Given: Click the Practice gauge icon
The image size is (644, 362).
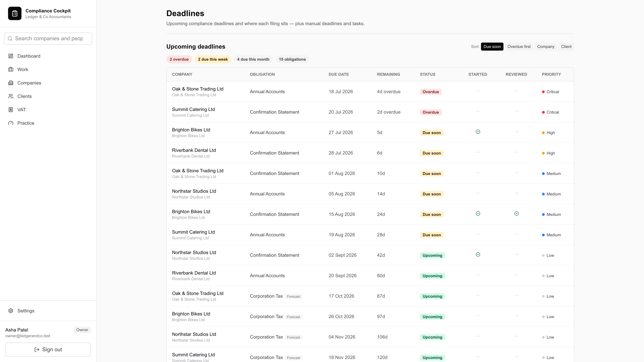Looking at the screenshot, I should point(11,123).
